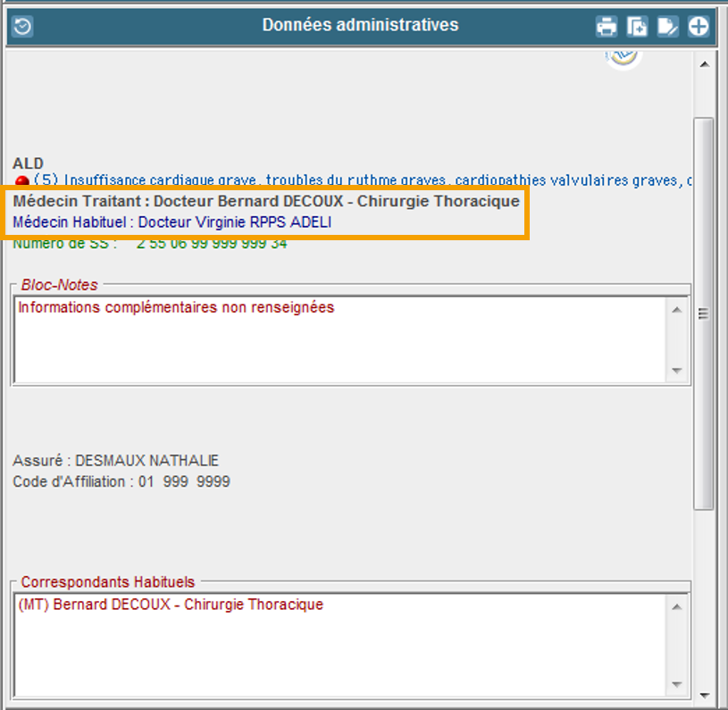Click the Numéro de SS value
728x710 pixels.
pyautogui.click(x=212, y=243)
